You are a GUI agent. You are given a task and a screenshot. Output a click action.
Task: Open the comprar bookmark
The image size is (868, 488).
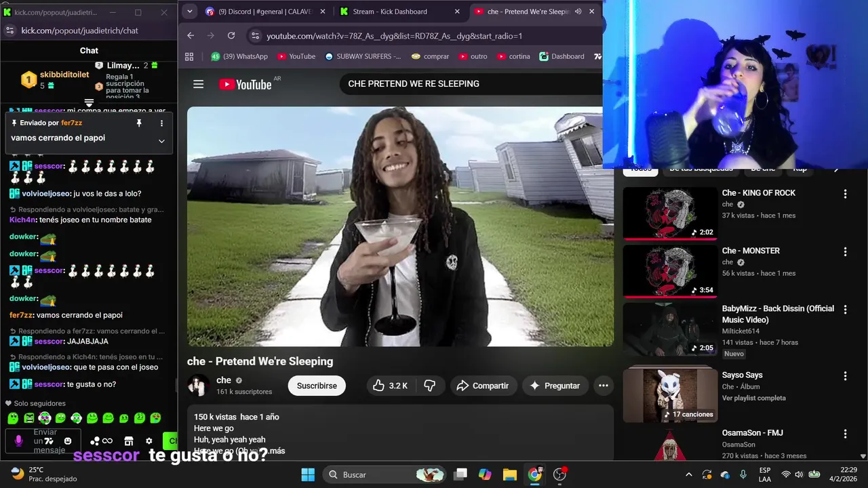(x=430, y=56)
